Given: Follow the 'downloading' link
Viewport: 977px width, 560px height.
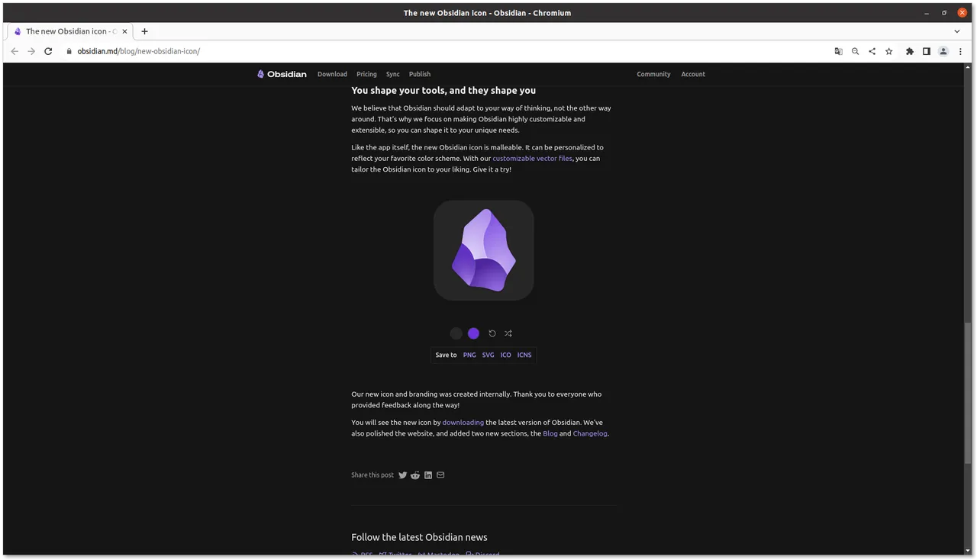Looking at the screenshot, I should 463,423.
